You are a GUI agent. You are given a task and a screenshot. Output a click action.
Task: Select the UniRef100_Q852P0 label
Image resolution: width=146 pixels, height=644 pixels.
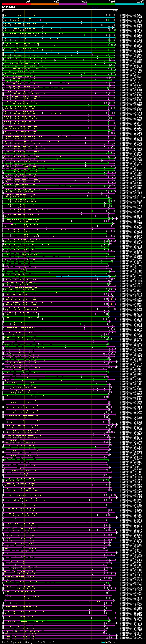pyautogui.click(x=131, y=492)
